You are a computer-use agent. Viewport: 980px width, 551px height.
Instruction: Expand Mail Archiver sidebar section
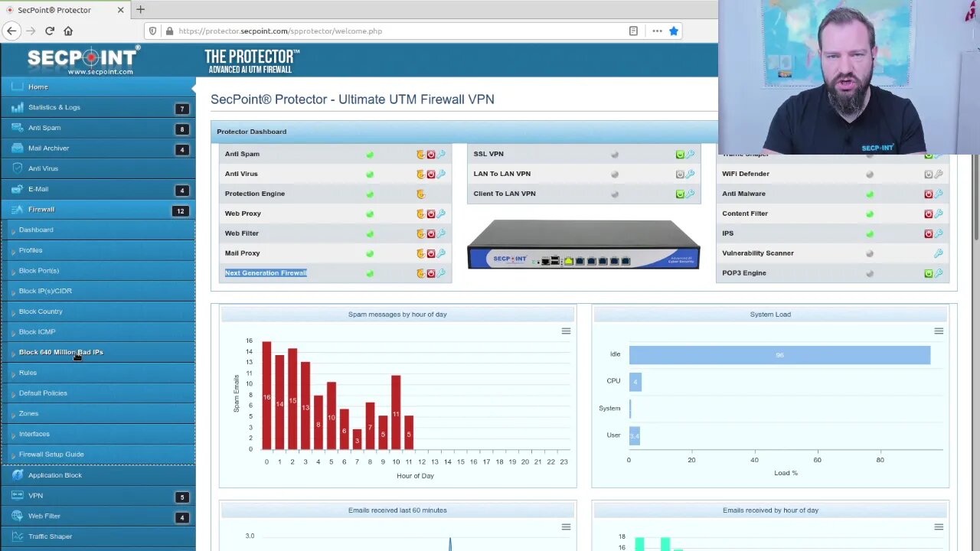tap(98, 148)
